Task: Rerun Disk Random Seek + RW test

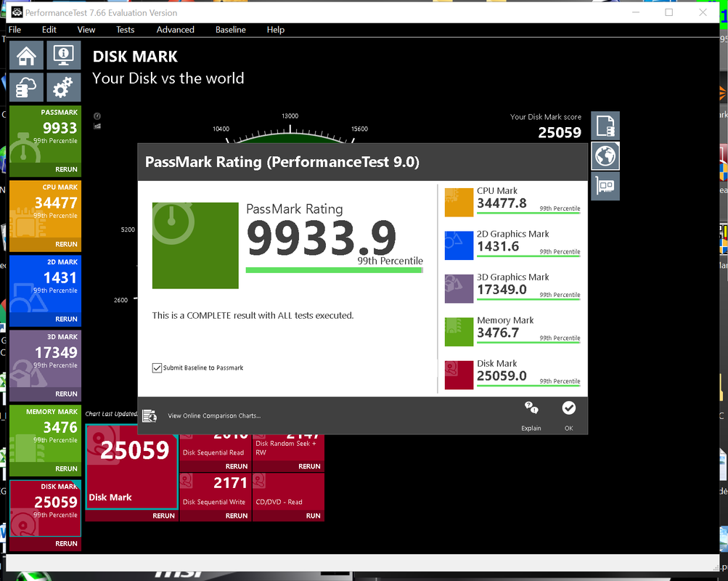Action: pyautogui.click(x=310, y=466)
